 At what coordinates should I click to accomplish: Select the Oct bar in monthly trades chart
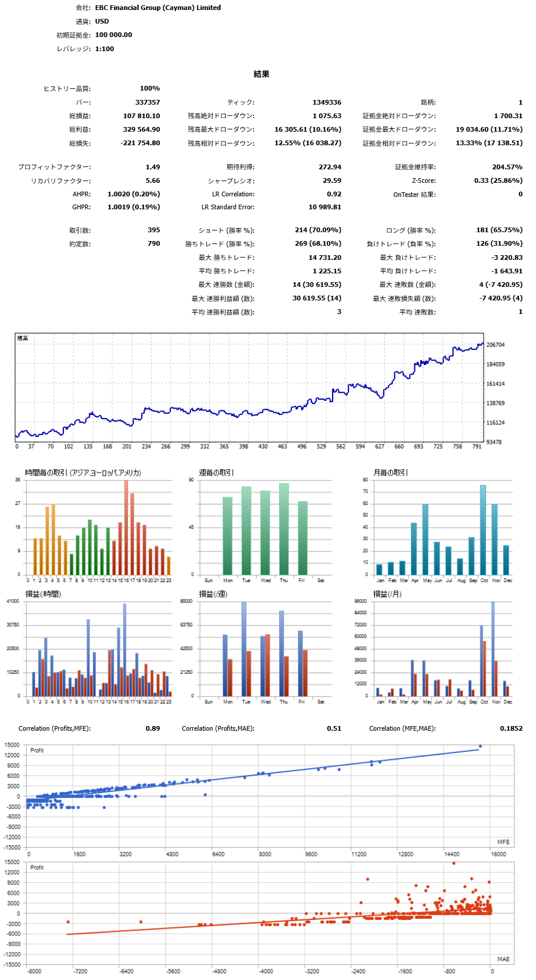coord(483,530)
